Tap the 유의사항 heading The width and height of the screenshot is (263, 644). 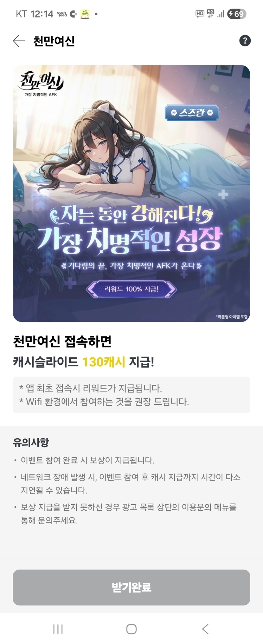31,442
